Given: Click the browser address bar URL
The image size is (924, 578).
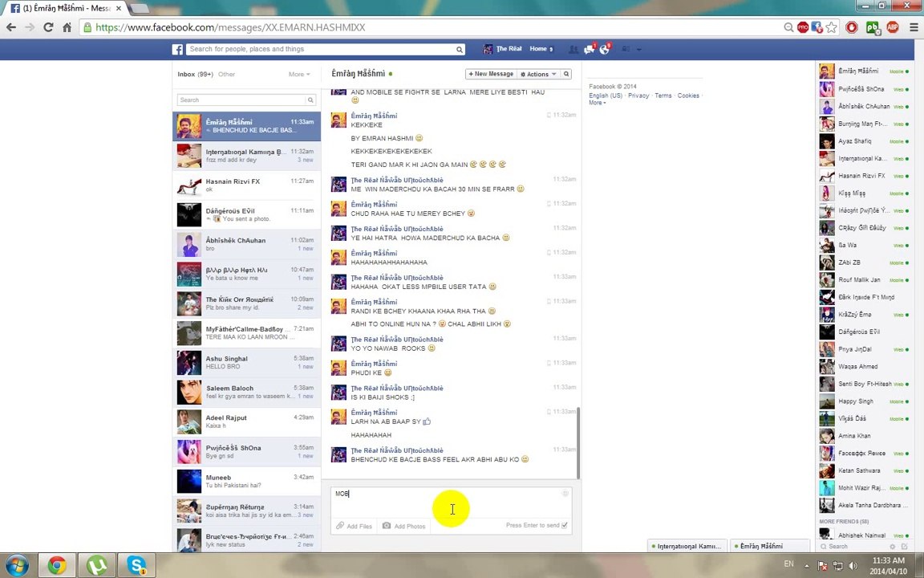Looking at the screenshot, I should 230,27.
